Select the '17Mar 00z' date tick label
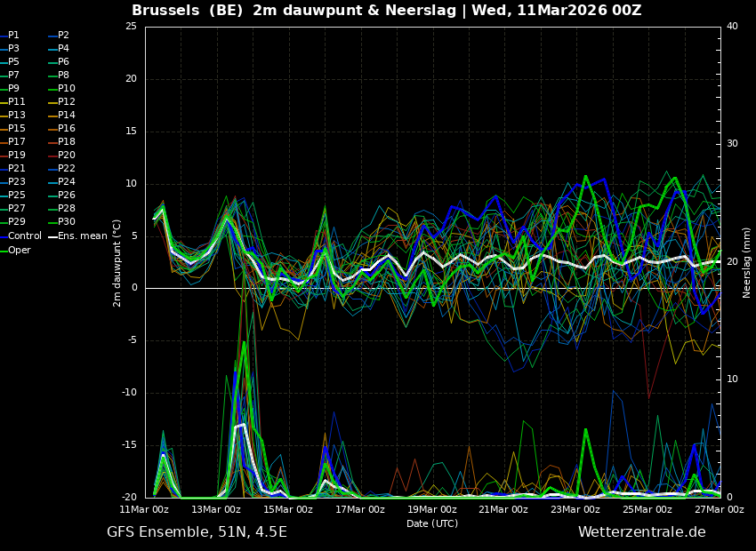The width and height of the screenshot is (756, 551). coord(360,509)
